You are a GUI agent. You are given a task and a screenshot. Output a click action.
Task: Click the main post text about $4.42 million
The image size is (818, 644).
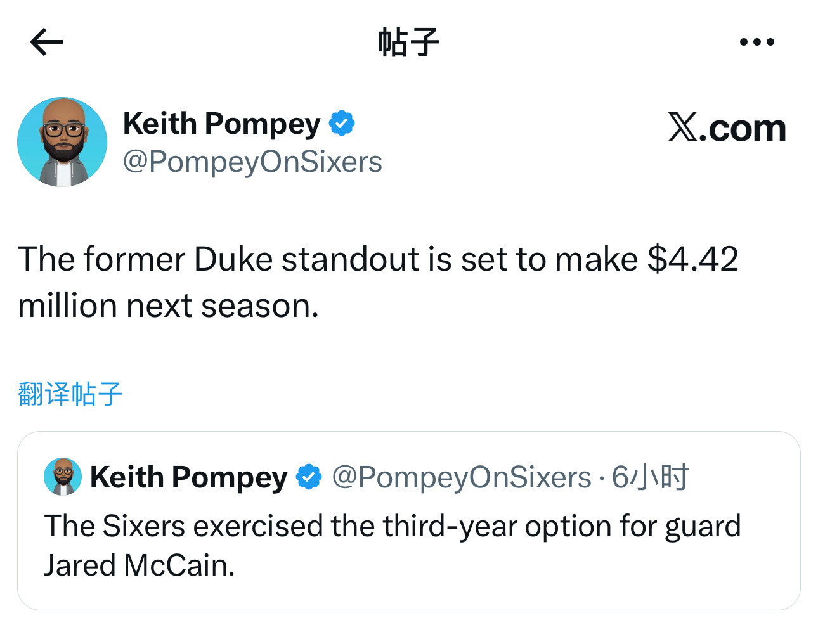[x=378, y=260]
